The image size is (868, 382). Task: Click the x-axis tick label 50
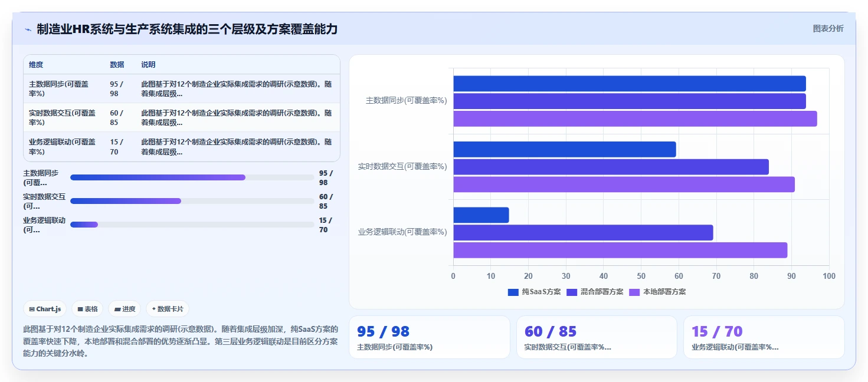[x=641, y=276]
